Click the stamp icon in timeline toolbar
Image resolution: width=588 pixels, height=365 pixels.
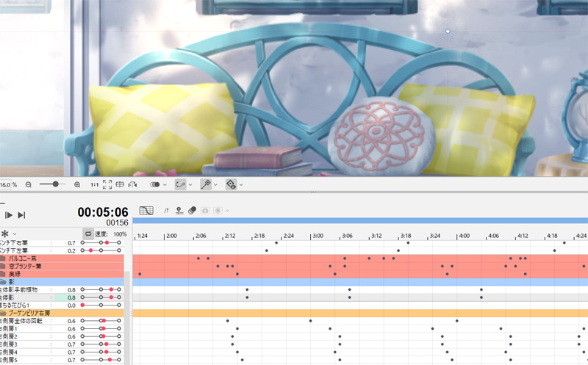[x=179, y=210]
